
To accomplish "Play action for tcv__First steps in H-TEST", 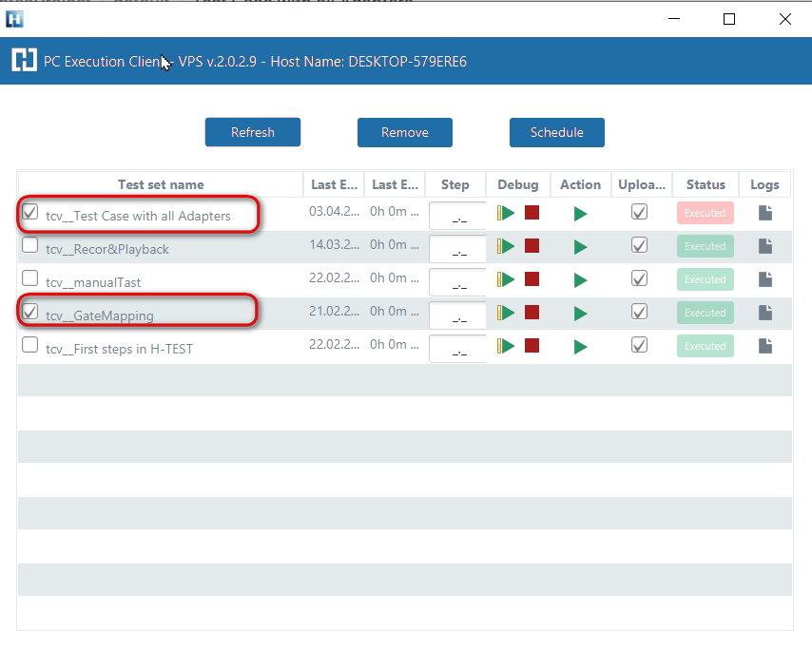I will [580, 347].
